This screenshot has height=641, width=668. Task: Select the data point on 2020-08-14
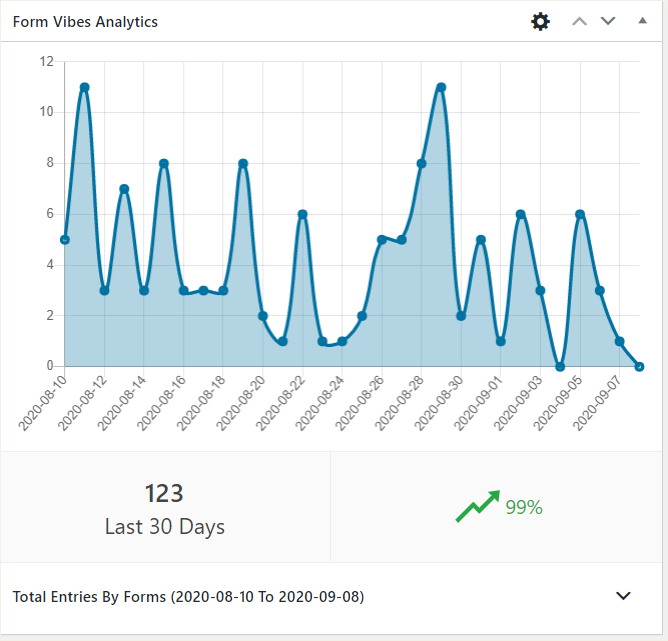click(144, 291)
